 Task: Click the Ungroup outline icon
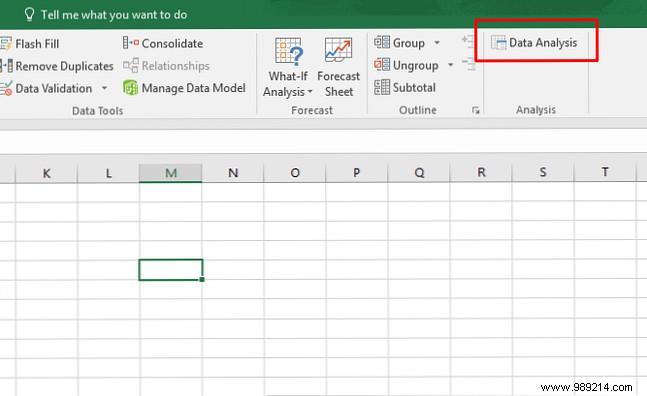(x=382, y=64)
